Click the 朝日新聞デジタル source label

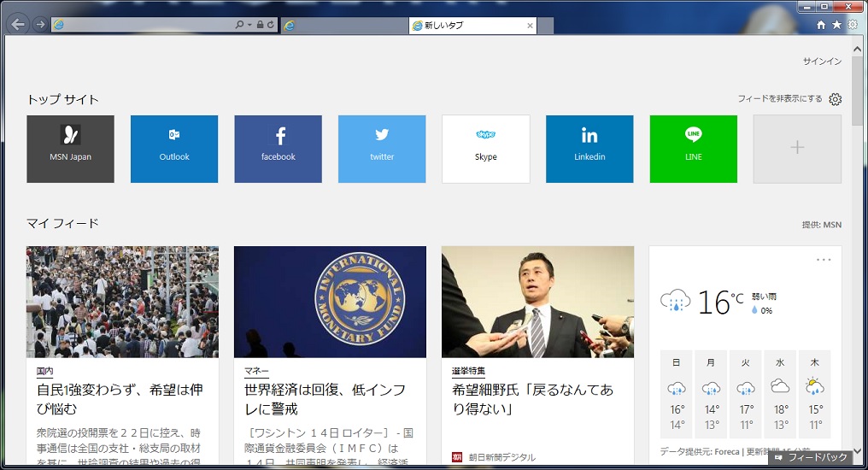501,457
